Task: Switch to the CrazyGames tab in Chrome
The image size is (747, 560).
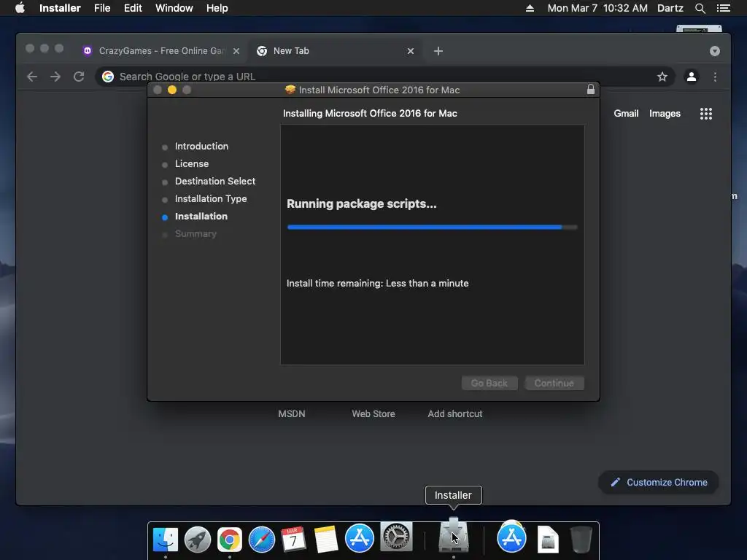Action: [160, 51]
